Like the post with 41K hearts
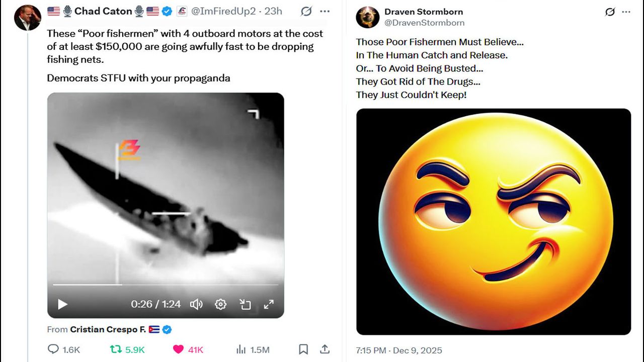Image resolution: width=644 pixels, height=362 pixels. point(178,349)
